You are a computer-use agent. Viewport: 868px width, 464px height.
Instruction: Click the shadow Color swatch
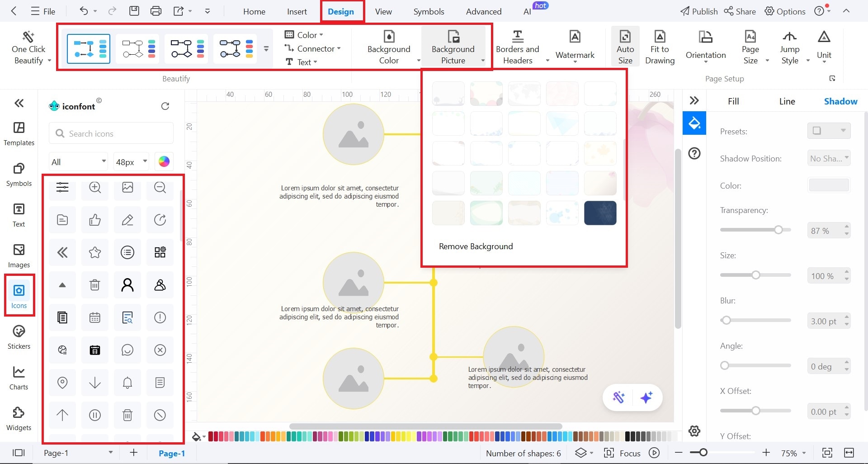(829, 185)
